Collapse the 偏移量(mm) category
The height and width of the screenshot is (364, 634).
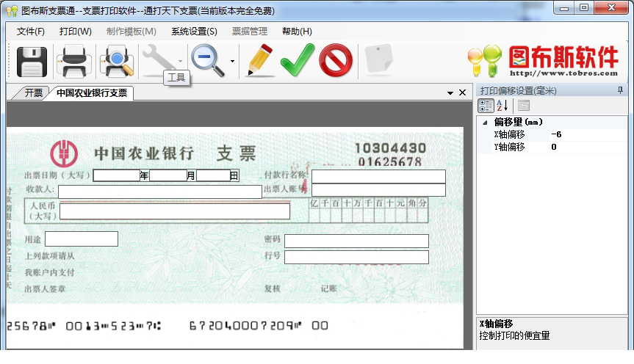pyautogui.click(x=485, y=123)
